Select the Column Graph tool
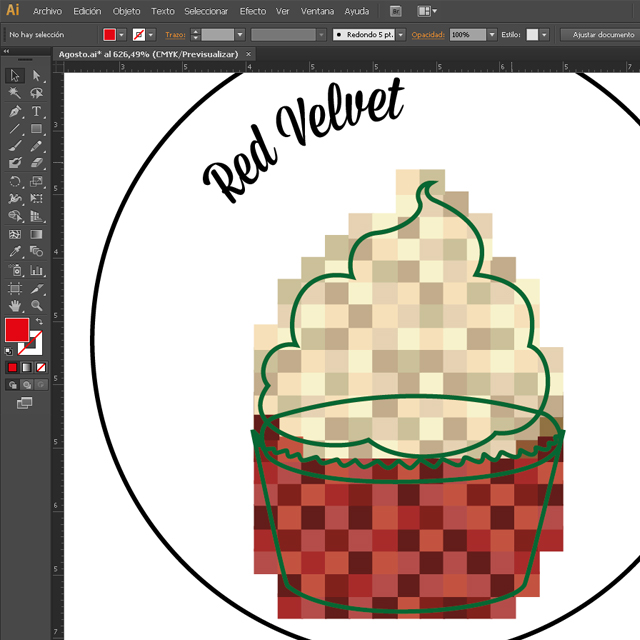Viewport: 640px width, 640px height. (x=36, y=270)
